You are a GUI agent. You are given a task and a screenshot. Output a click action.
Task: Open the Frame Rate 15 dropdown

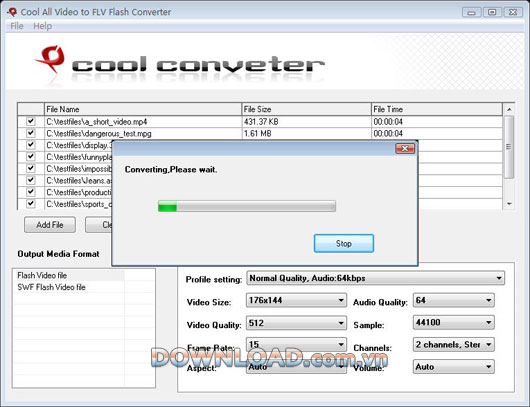point(296,344)
